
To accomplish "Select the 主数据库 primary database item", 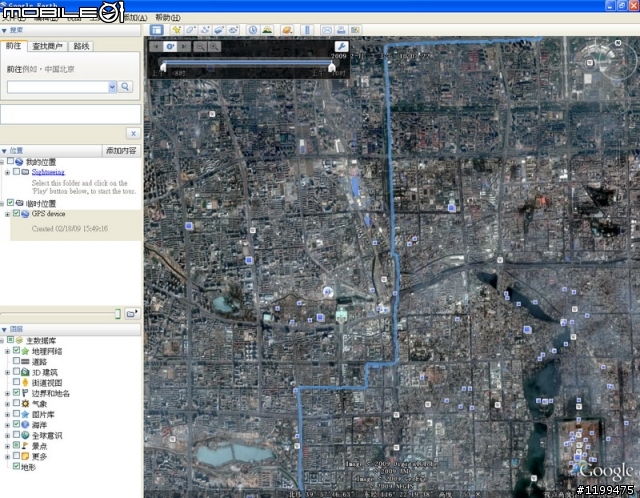I will coord(41,340).
